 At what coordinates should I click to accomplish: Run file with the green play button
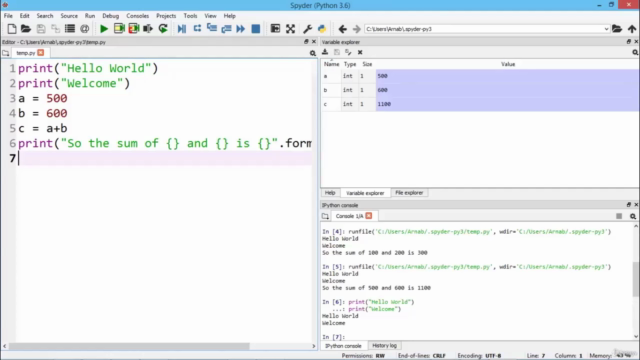tap(104, 29)
